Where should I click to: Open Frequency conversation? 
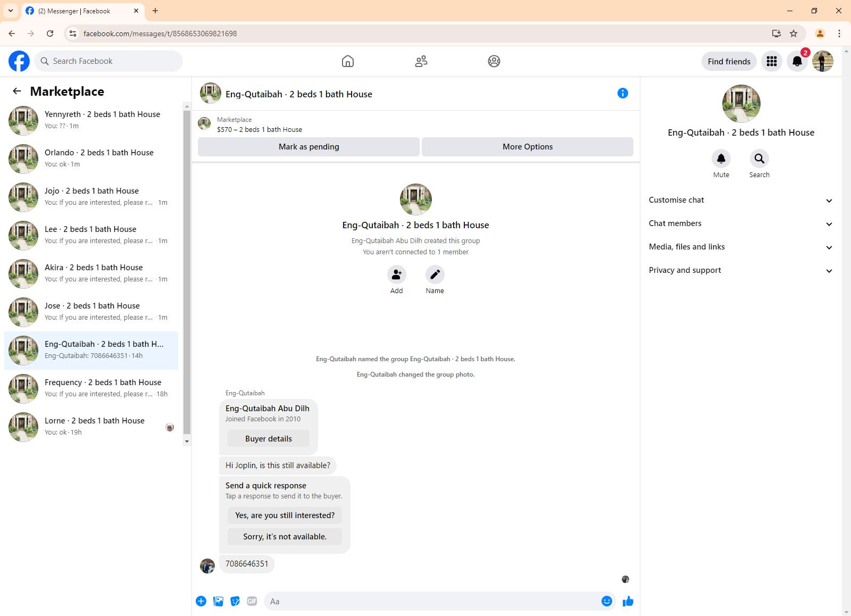(91, 389)
